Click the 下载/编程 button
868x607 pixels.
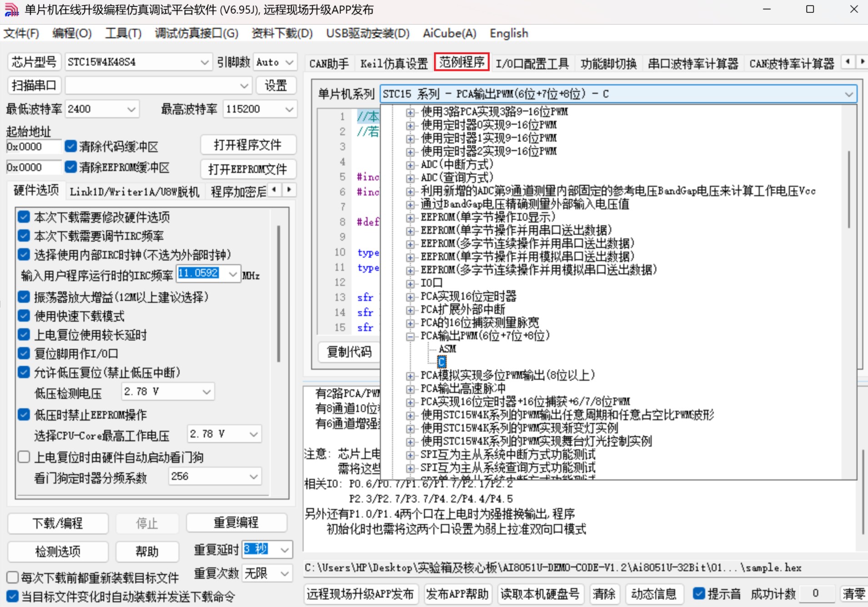coord(58,523)
